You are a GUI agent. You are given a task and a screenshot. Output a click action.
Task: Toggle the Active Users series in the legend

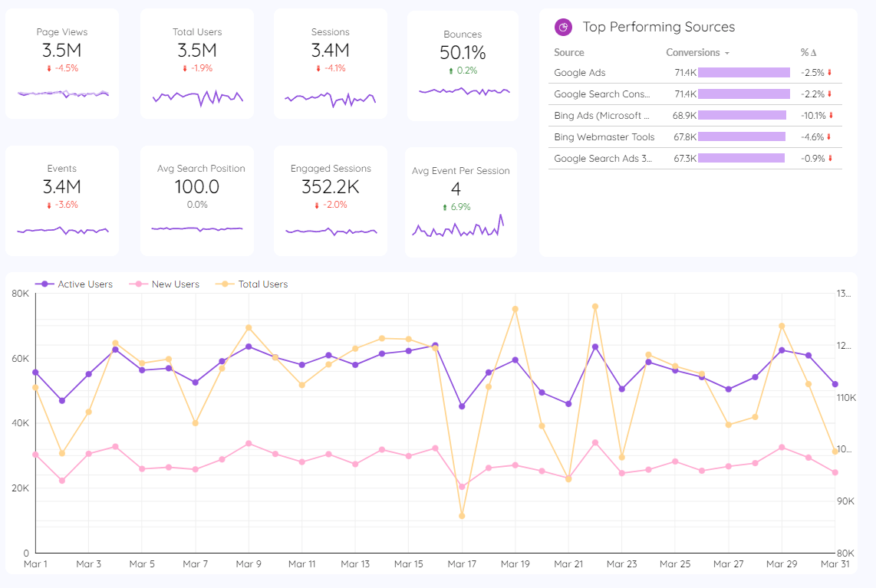coord(85,284)
